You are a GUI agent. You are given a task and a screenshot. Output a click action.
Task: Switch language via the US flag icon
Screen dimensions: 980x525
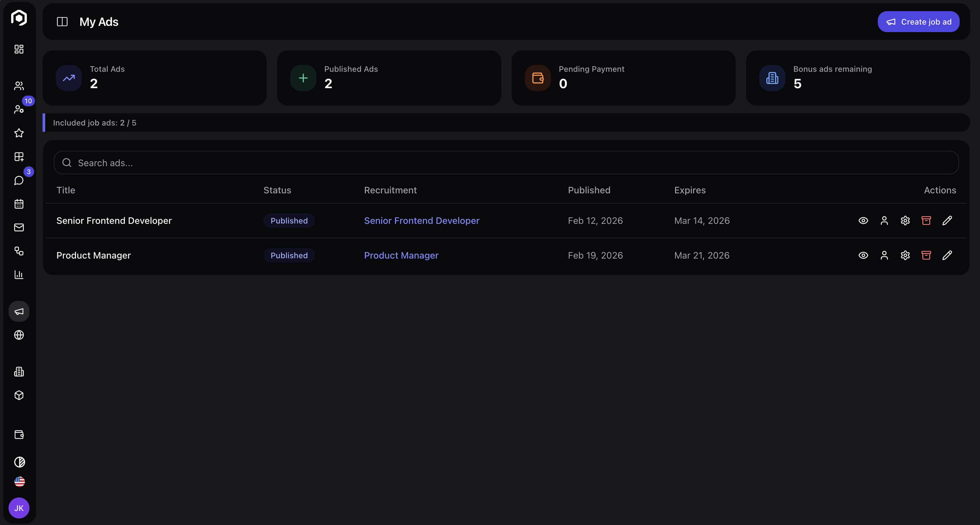(19, 481)
